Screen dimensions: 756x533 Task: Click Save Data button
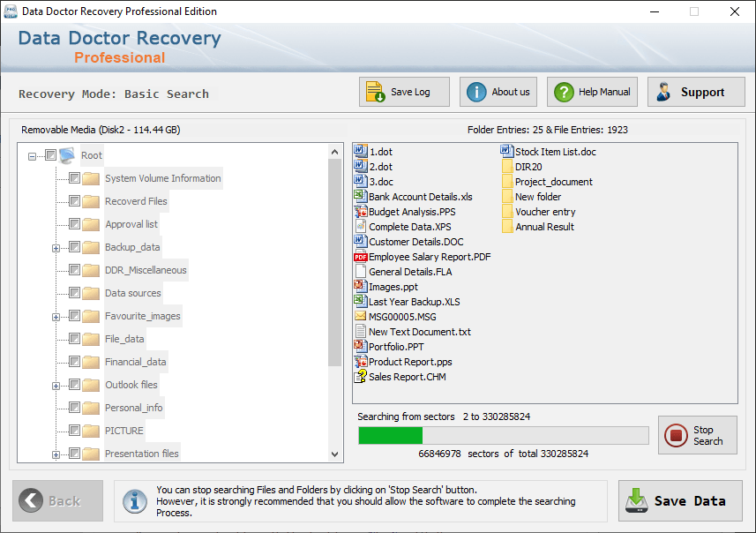680,500
